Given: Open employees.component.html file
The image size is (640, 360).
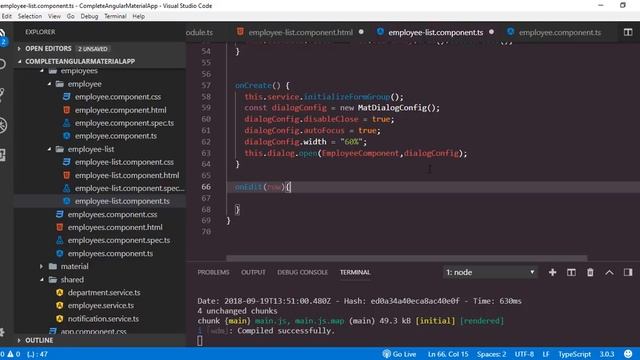Looking at the screenshot, I should point(115,228).
